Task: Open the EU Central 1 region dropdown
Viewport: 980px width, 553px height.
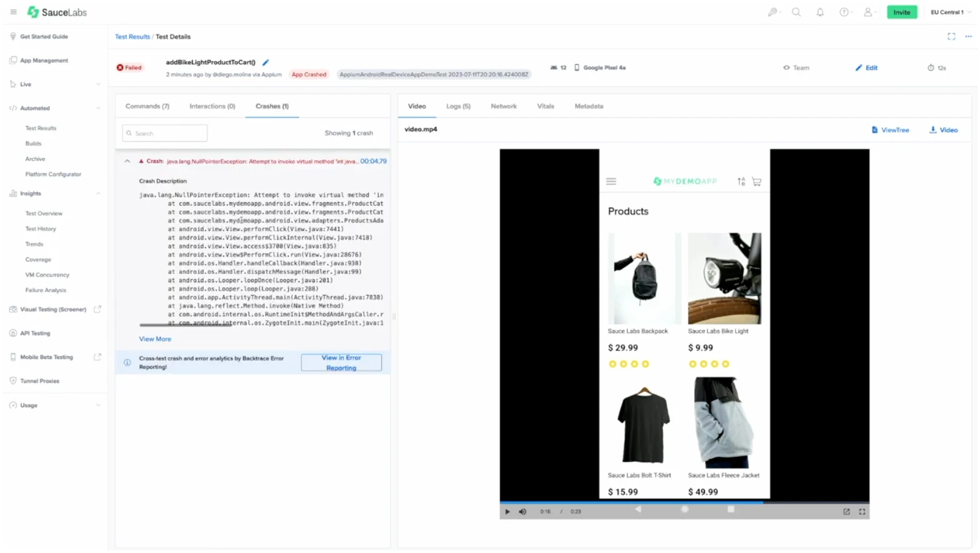Action: [951, 12]
